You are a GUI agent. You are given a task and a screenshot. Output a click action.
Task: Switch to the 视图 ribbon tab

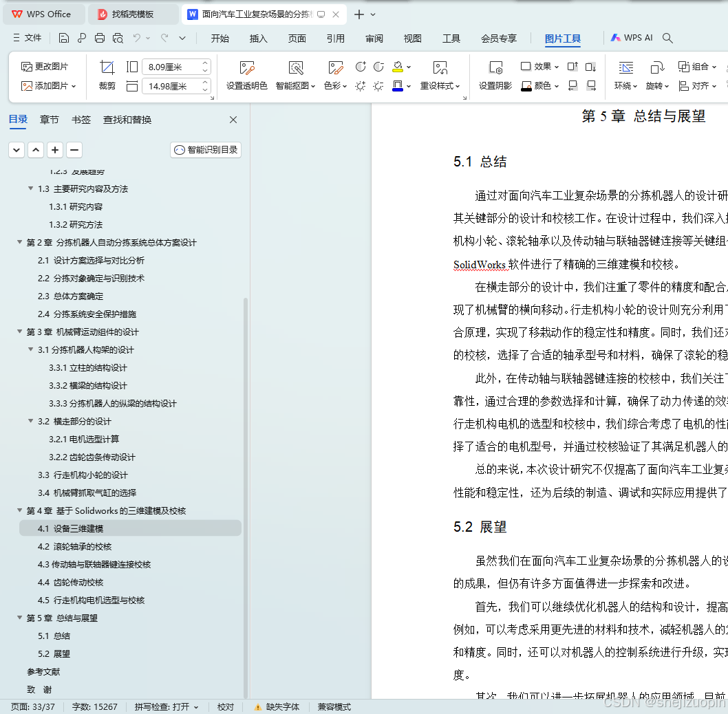tap(412, 39)
